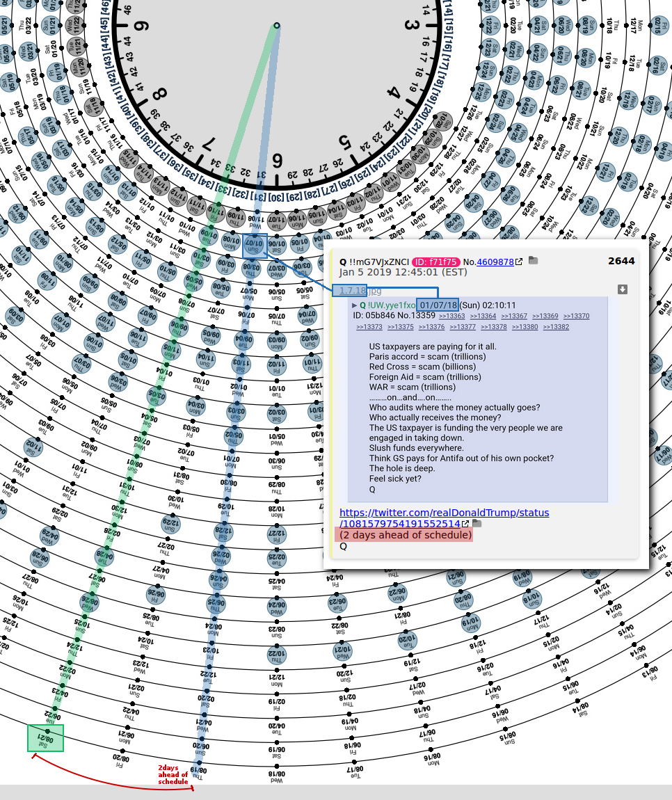Image resolution: width=672 pixels, height=800 pixels.
Task: Select line 'US taxpayers are paying for it all.'
Action: click(433, 346)
